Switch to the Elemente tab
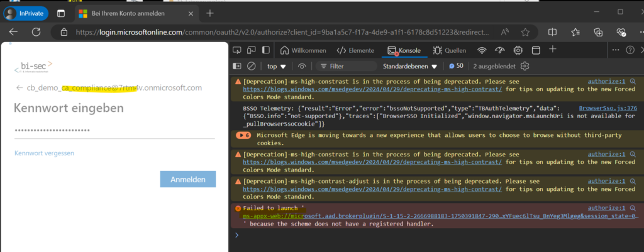 point(356,50)
